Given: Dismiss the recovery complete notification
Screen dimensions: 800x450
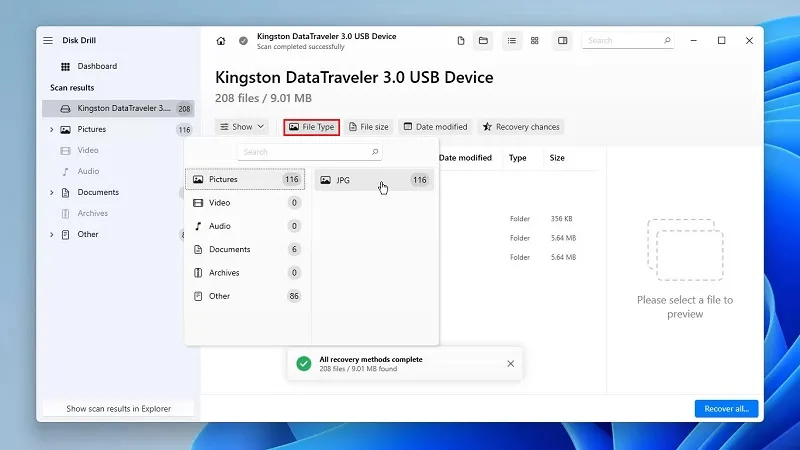Looking at the screenshot, I should pos(511,364).
